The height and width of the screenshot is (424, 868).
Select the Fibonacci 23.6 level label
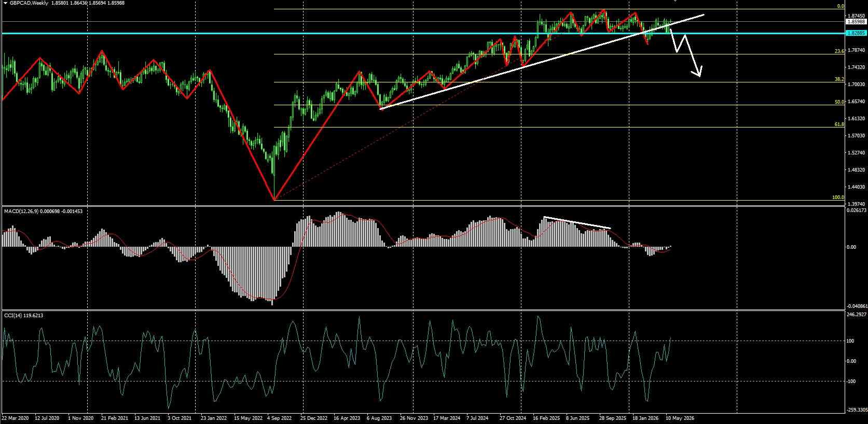[x=839, y=51]
